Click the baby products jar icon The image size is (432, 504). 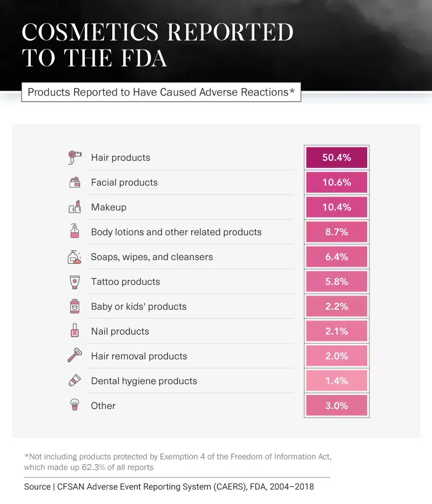(x=75, y=307)
